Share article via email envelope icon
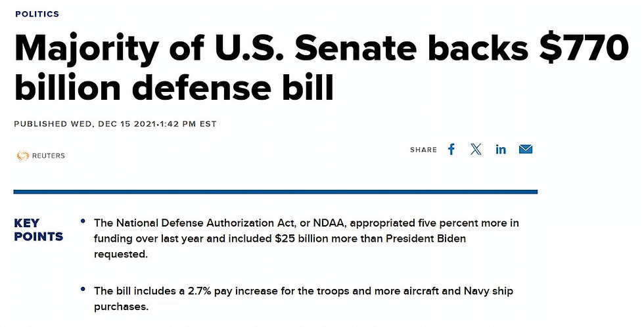Screen dimensions: 644x327 (526, 150)
